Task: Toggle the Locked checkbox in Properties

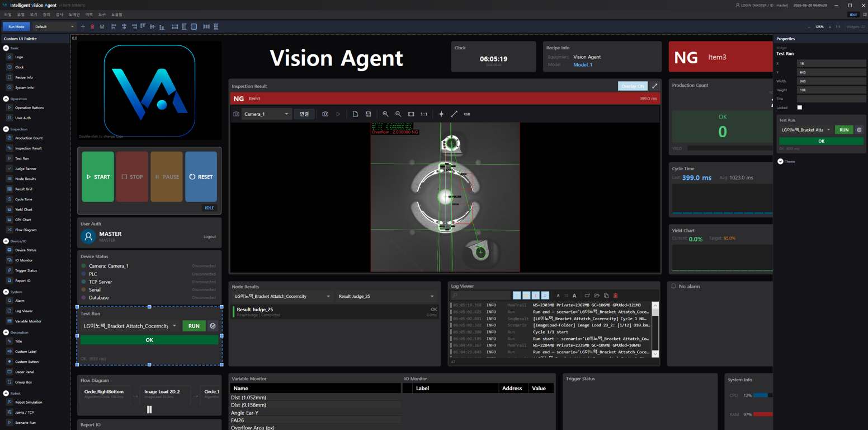Action: pyautogui.click(x=799, y=107)
